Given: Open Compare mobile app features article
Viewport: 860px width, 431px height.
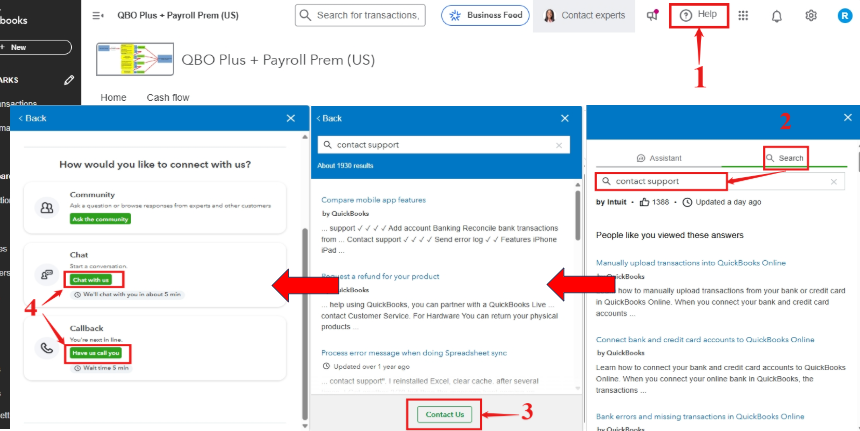Looking at the screenshot, I should 374,200.
